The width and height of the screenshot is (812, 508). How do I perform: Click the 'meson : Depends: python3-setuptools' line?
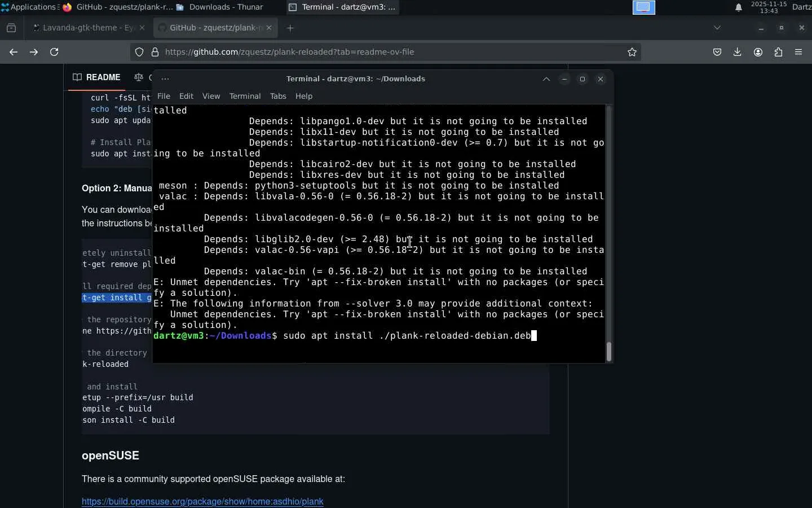tap(359, 186)
